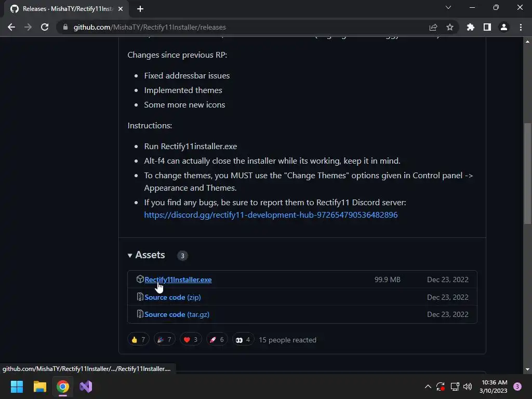
Task: Click the 'Some more new icons' bullet text
Action: (184, 105)
